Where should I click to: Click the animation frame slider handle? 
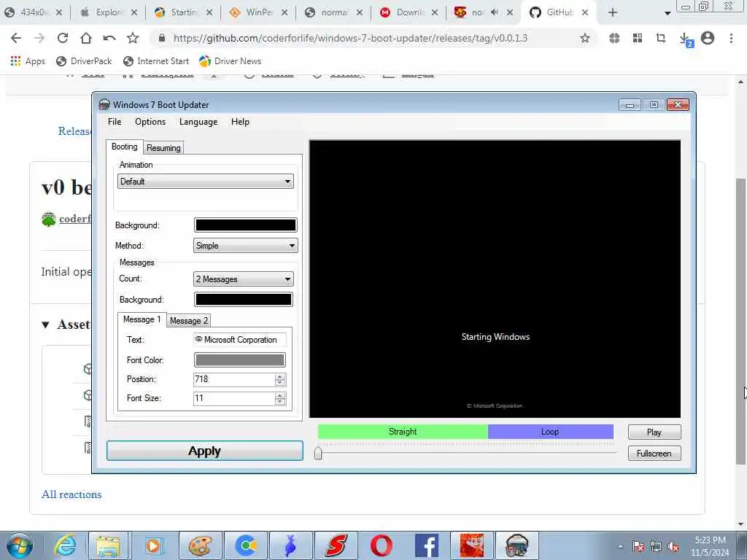[x=318, y=452]
